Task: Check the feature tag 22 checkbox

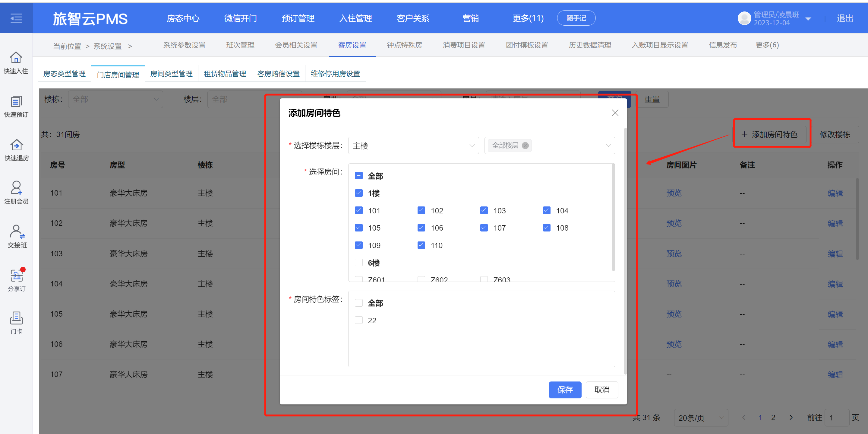Action: coord(358,320)
